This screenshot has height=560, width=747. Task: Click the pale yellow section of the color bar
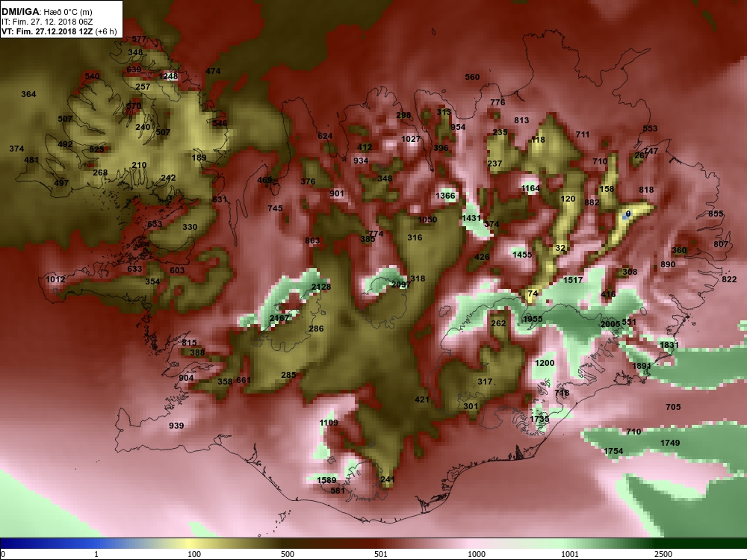point(188,544)
